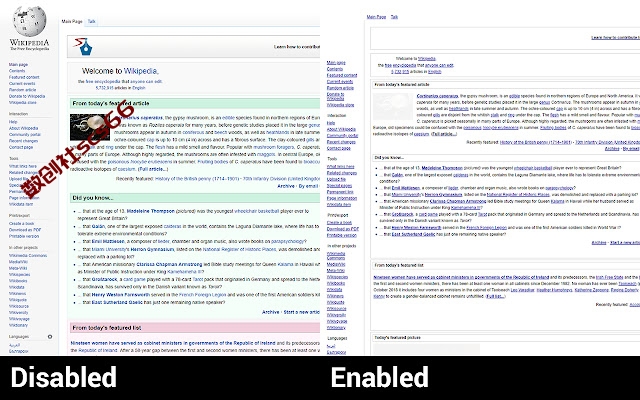Click 'Special pages' in Enabled panel
The width and height of the screenshot is (640, 400).
(339, 186)
